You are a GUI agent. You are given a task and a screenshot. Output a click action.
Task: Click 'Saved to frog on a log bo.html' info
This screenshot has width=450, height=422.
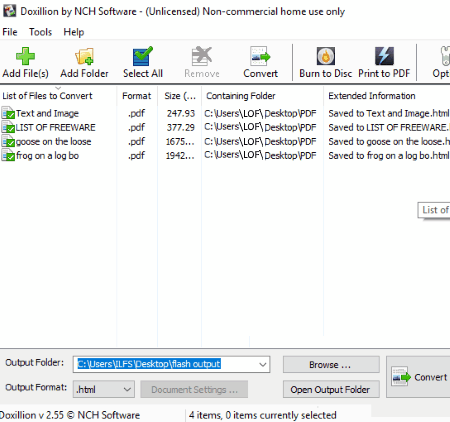click(x=389, y=156)
